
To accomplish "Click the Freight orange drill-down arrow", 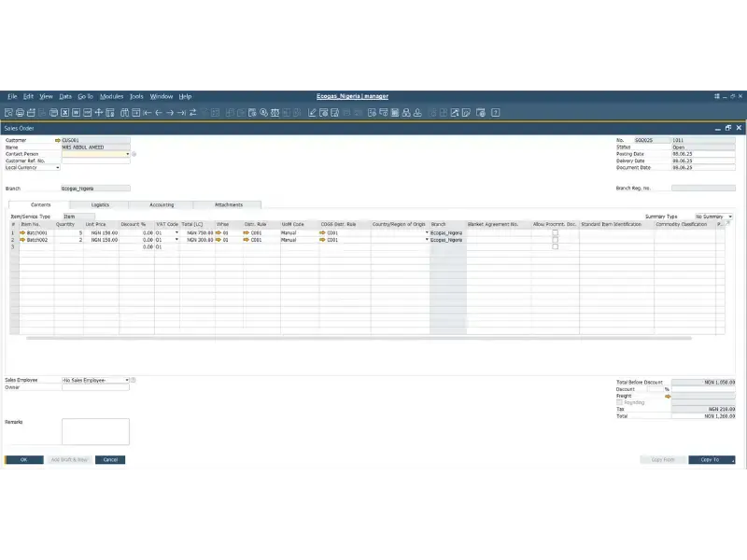I will (x=668, y=396).
